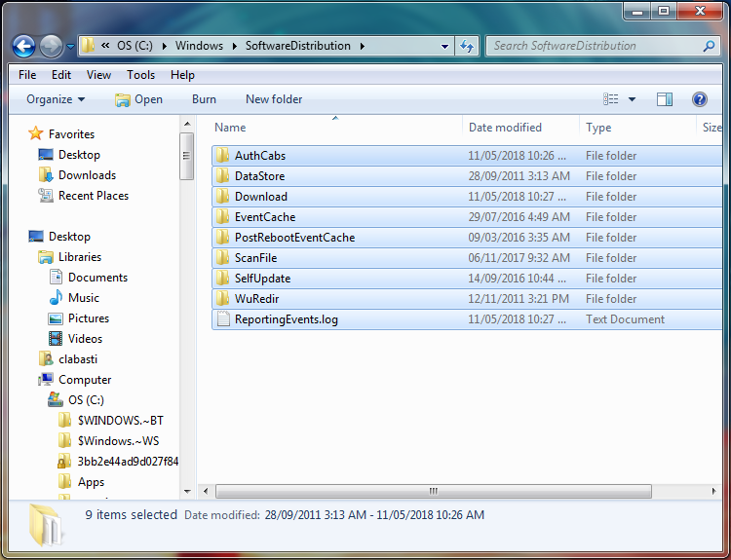Sort by the Name column header

pyautogui.click(x=335, y=128)
